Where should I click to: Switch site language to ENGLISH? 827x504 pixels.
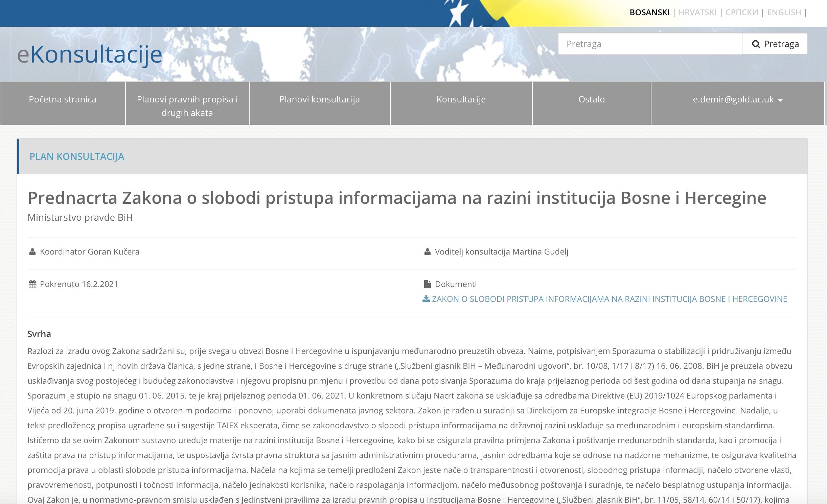pos(784,12)
